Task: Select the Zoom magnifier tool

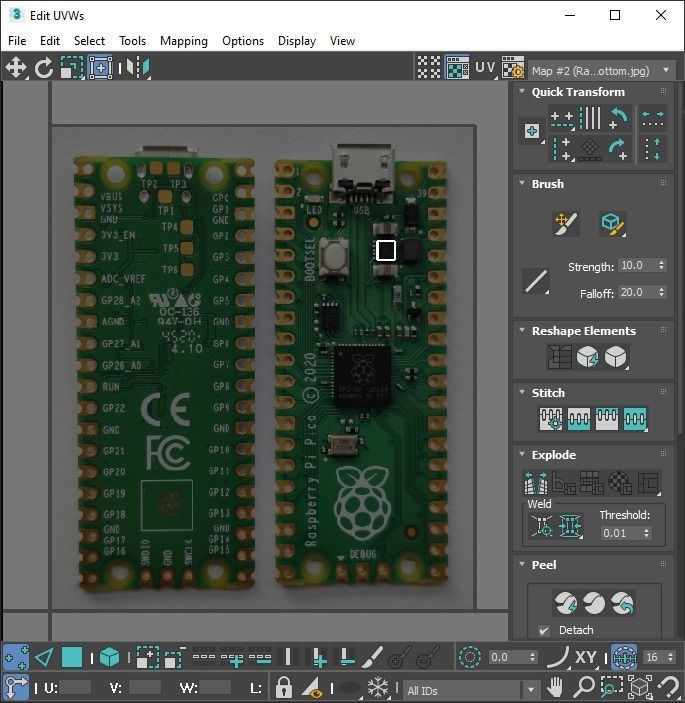Action: [584, 686]
